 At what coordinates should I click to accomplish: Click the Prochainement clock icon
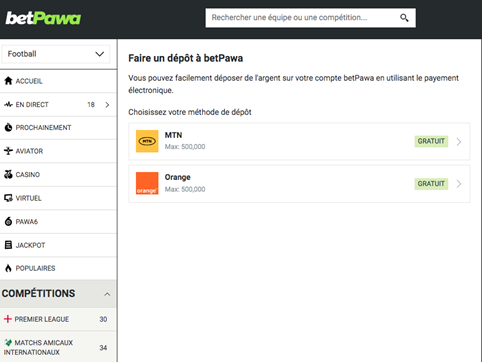(x=8, y=127)
